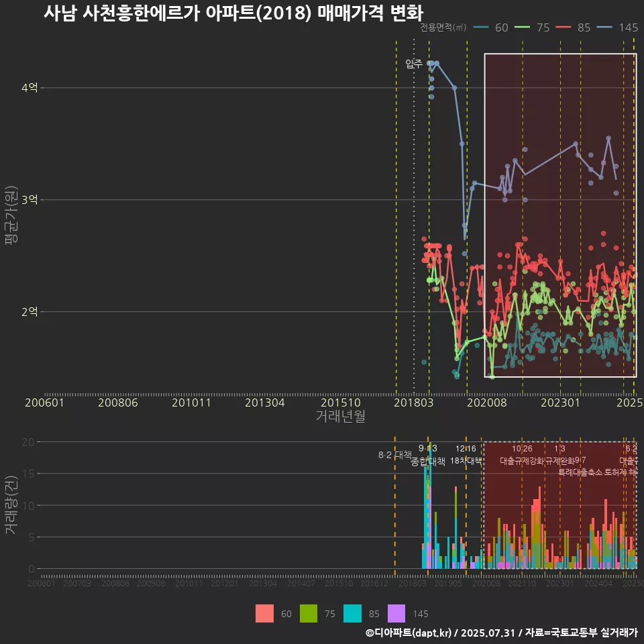Click the '입주' annotation label
The image size is (644, 644).
(414, 64)
